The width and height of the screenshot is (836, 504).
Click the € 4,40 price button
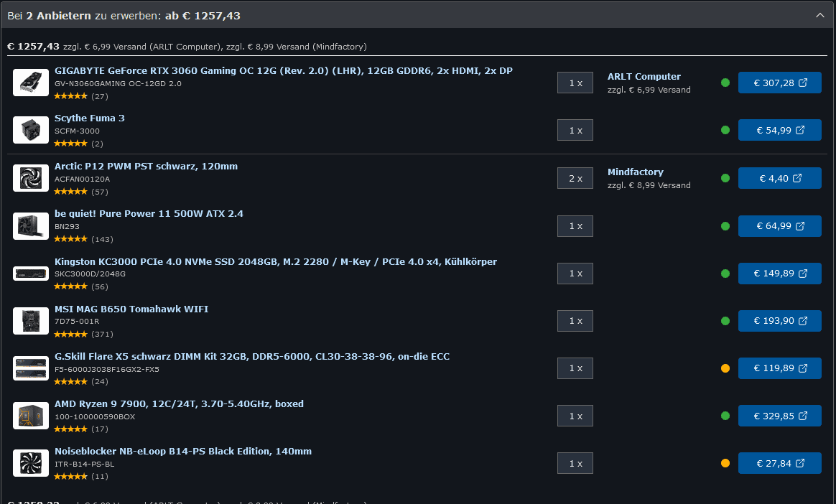[779, 178]
